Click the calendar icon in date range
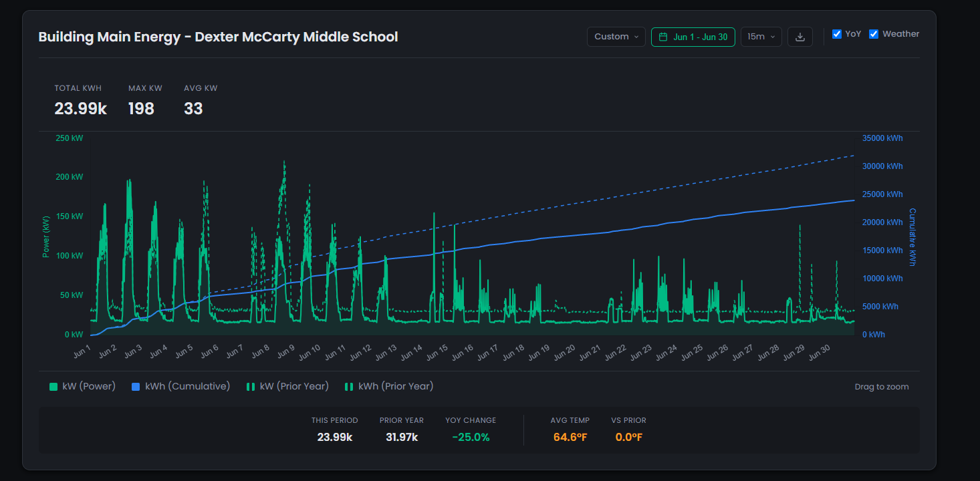This screenshot has height=481, width=980. 663,37
